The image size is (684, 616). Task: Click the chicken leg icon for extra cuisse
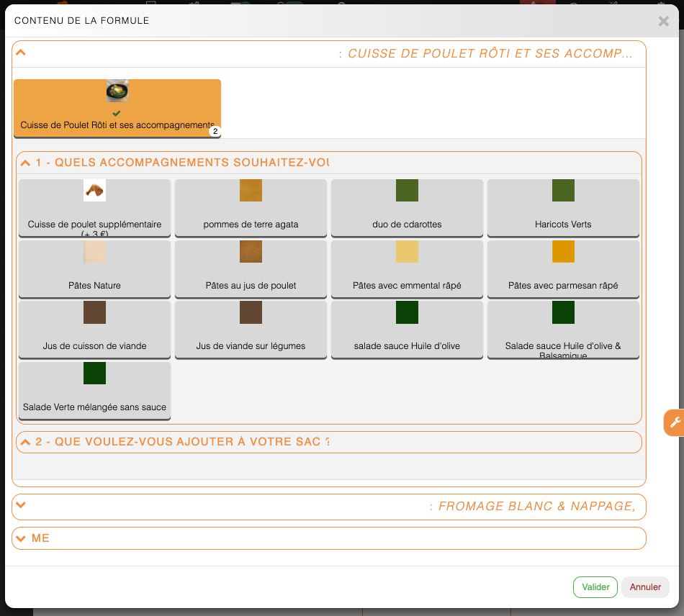pos(94,191)
